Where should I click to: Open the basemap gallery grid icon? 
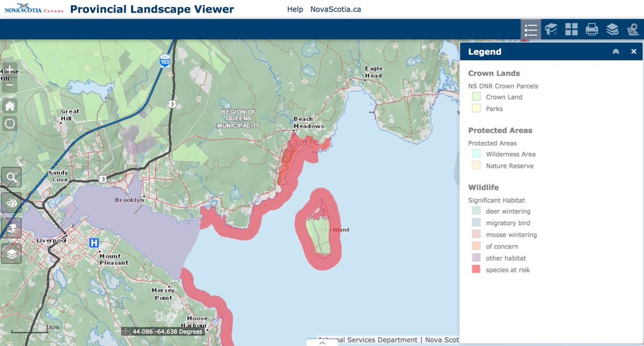click(572, 30)
